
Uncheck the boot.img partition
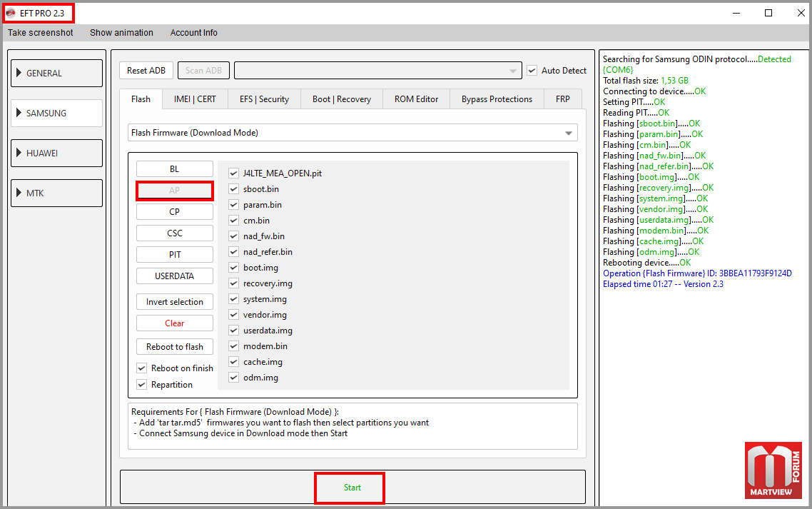pos(233,268)
